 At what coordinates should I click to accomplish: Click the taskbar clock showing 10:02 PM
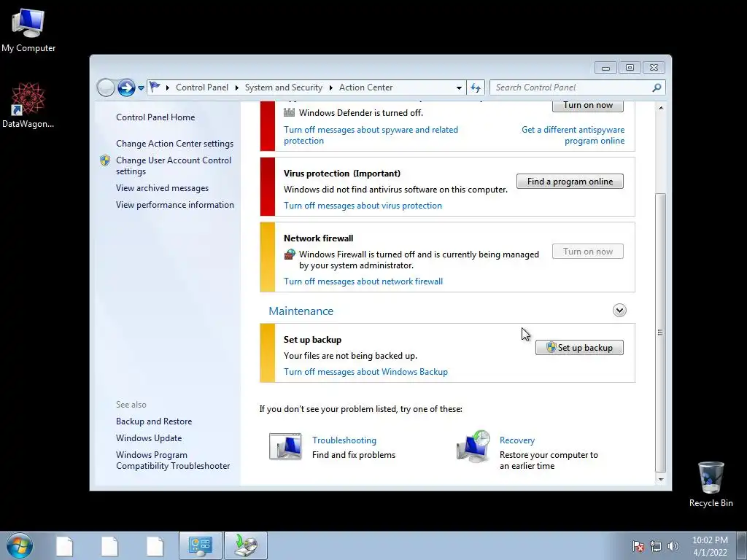click(710, 546)
